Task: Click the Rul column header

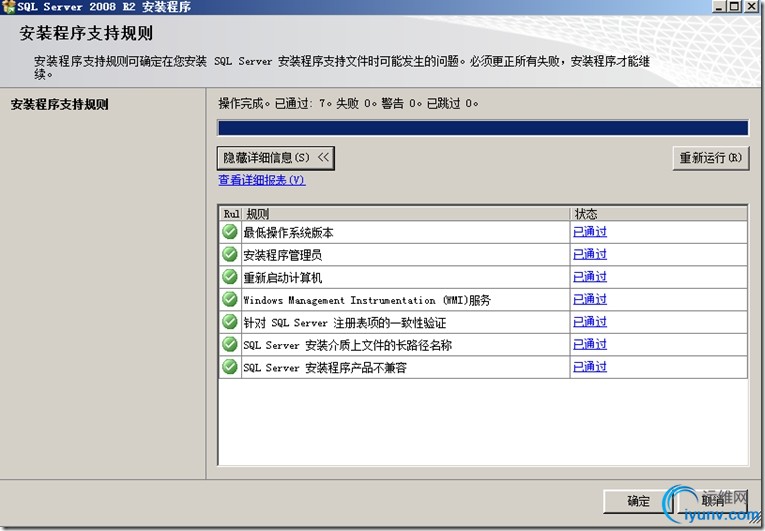Action: [231, 214]
